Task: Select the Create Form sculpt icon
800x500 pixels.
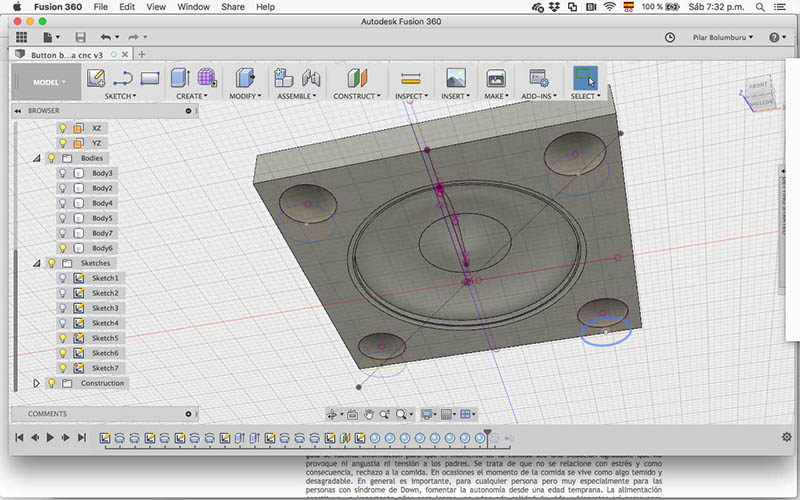Action: [x=207, y=78]
